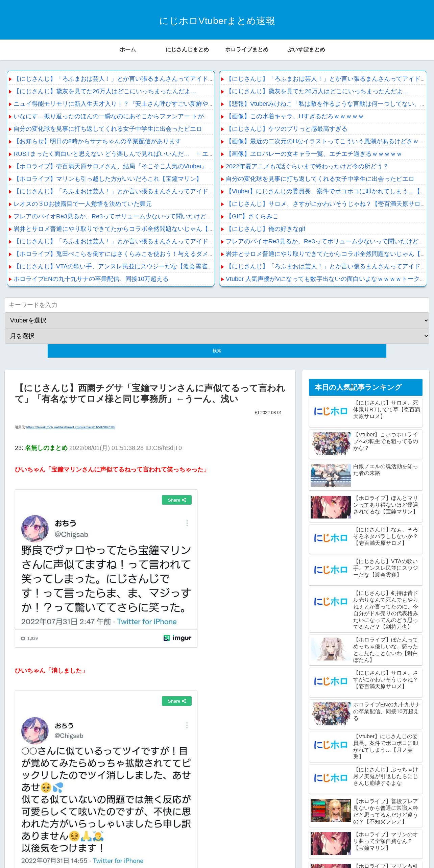Click ranking thumbnail for ホロライブENの九十九サナの卒業配信

[x=331, y=714]
